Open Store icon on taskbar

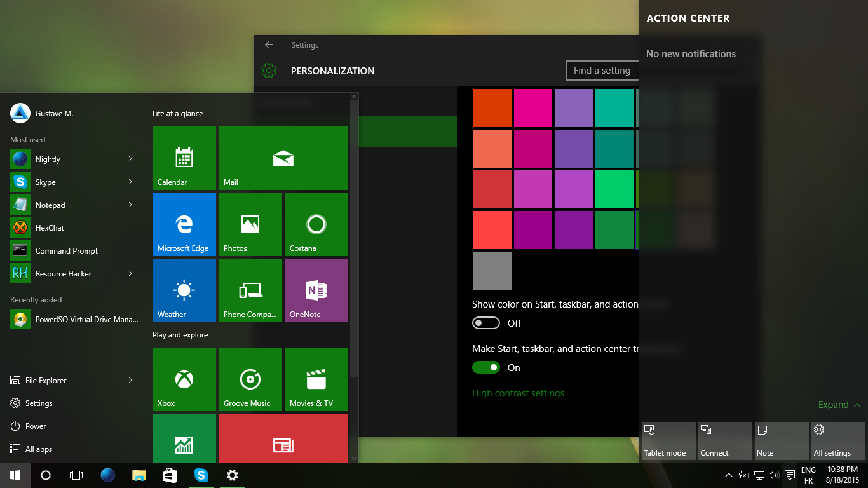(x=170, y=475)
